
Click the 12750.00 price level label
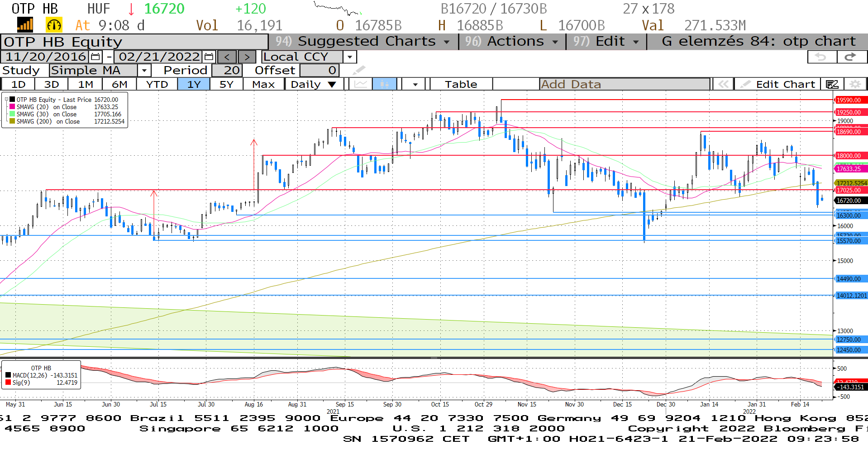pyautogui.click(x=850, y=340)
